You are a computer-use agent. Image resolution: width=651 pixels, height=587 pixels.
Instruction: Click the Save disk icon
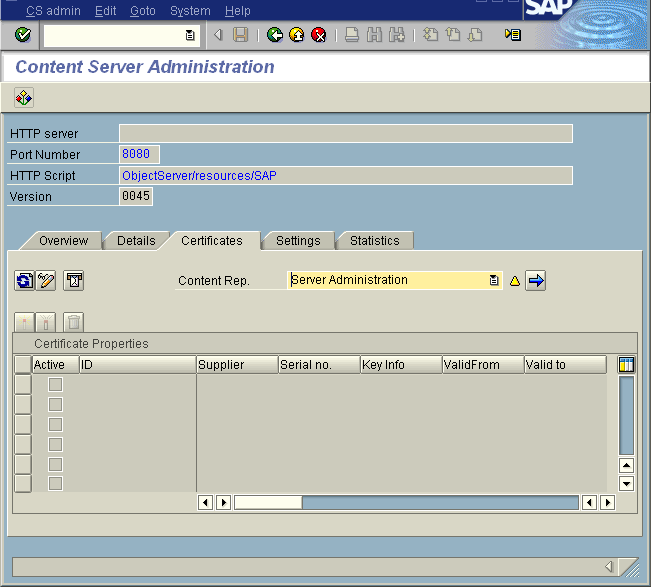pyautogui.click(x=240, y=35)
